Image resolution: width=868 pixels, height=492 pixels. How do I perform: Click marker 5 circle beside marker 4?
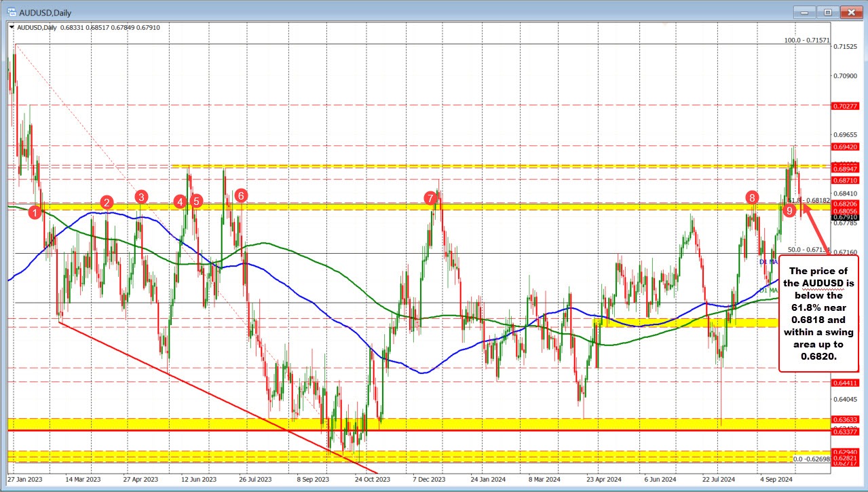pos(195,202)
